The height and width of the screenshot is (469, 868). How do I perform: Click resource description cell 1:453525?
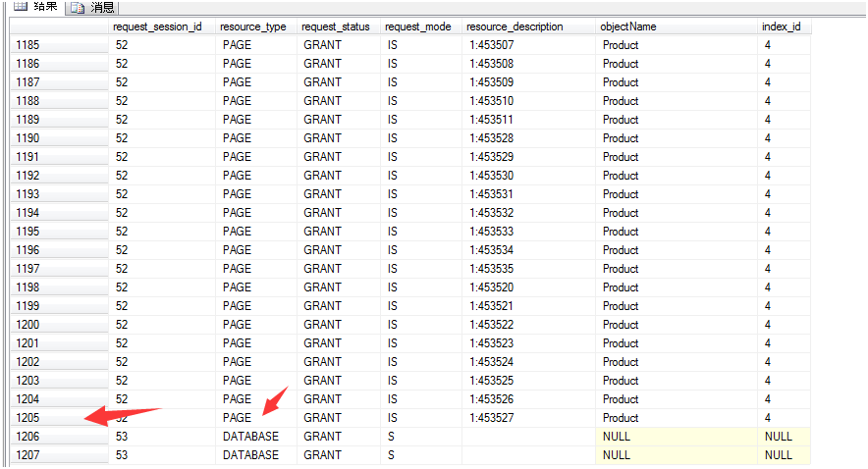tap(528, 381)
